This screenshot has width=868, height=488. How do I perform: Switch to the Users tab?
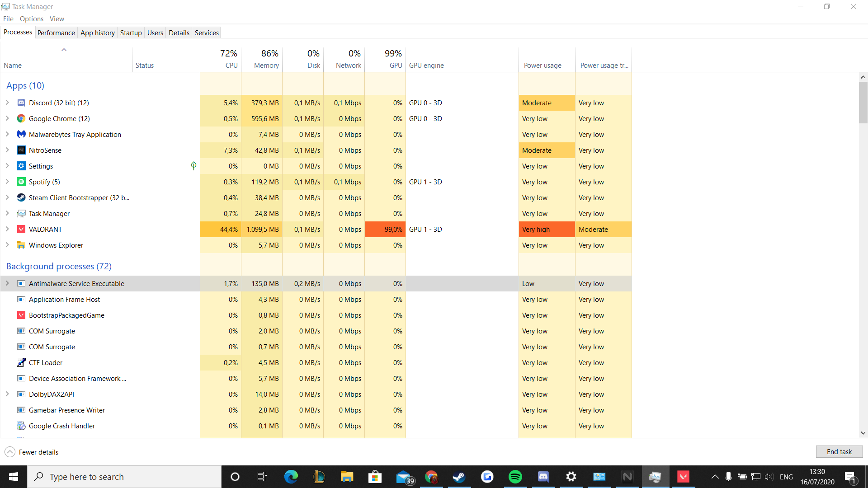pyautogui.click(x=155, y=33)
